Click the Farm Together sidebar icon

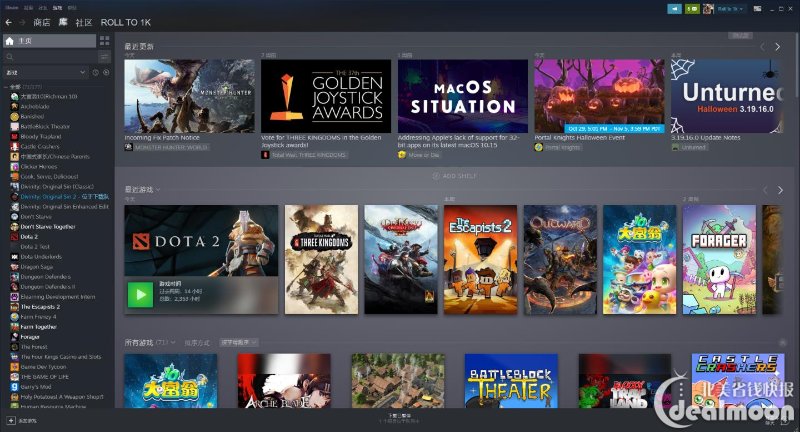pos(15,326)
